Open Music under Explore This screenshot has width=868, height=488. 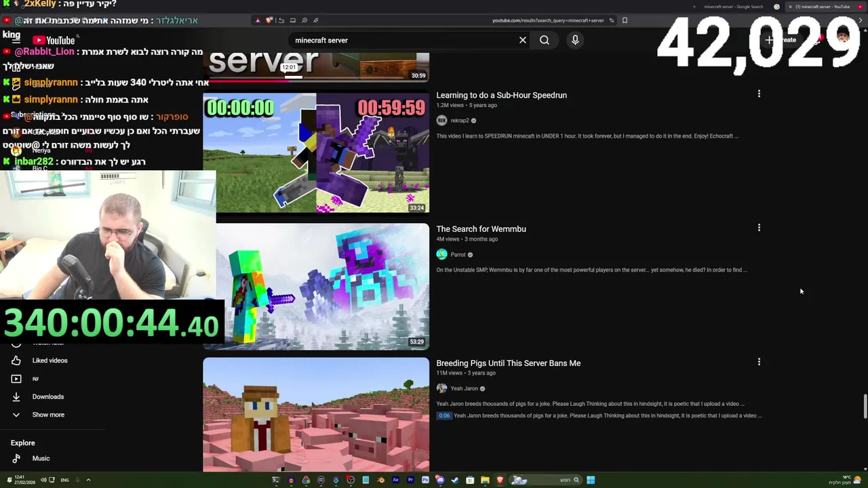(41, 458)
